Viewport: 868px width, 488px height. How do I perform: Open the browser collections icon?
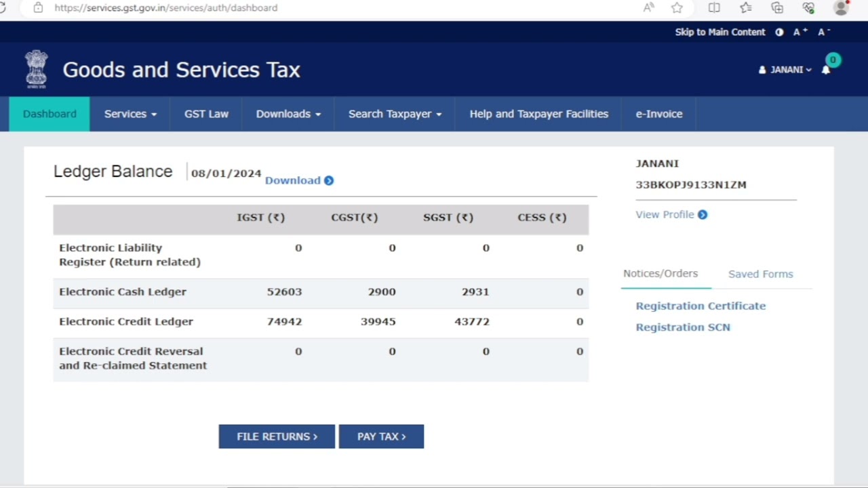[x=777, y=7]
